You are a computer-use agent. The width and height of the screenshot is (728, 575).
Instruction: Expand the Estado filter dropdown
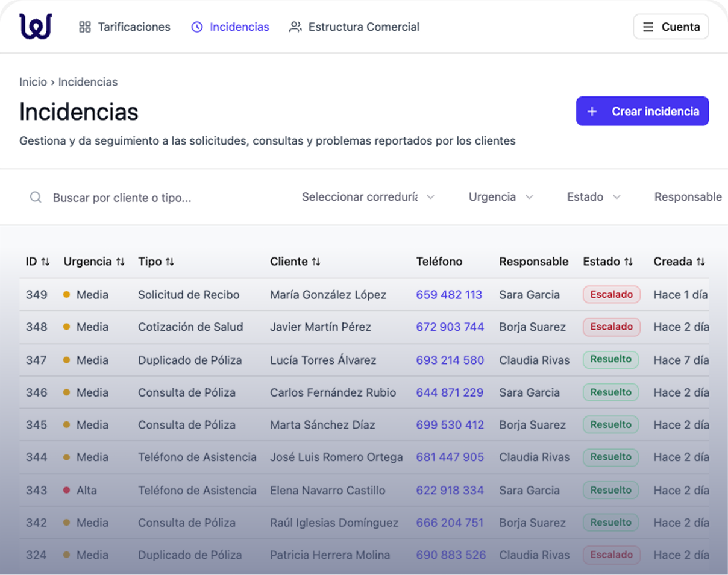click(594, 197)
